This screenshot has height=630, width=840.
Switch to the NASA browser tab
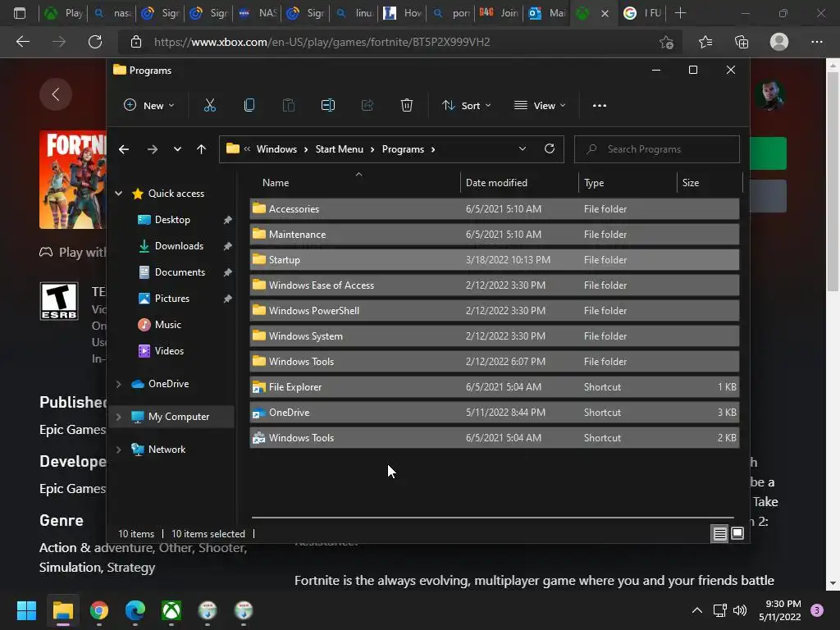(x=257, y=13)
